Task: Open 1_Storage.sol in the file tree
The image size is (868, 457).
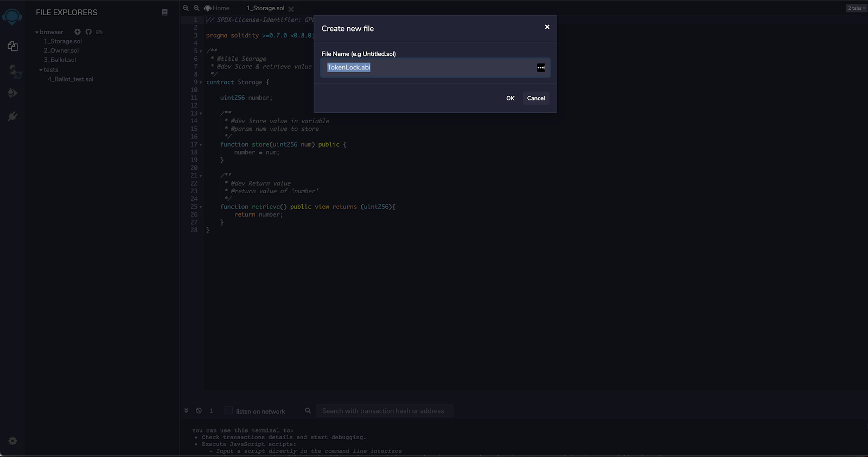Action: coord(63,41)
